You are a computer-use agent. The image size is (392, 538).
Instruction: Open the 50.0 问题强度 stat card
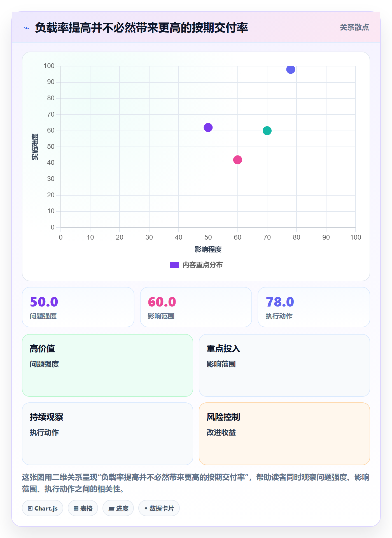pyautogui.click(x=78, y=307)
